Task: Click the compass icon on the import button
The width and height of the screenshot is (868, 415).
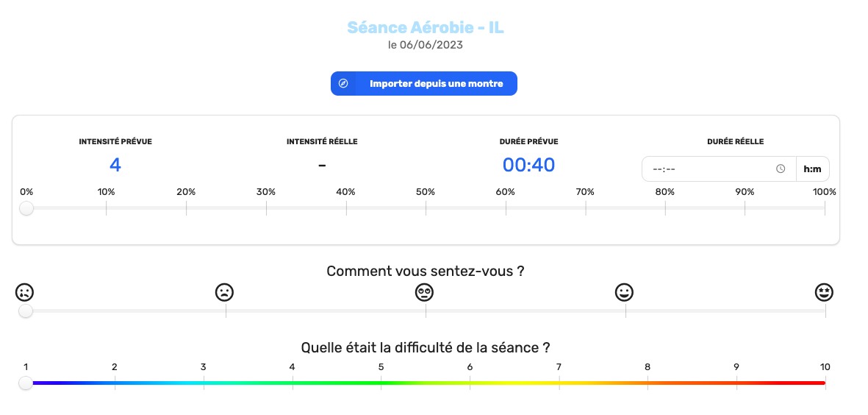Action: coord(343,84)
